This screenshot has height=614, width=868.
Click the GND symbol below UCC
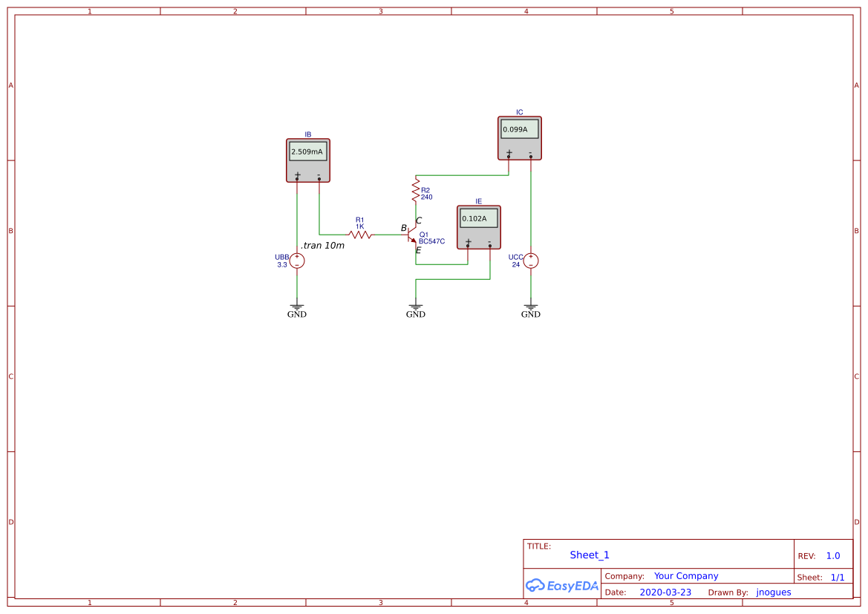point(530,307)
